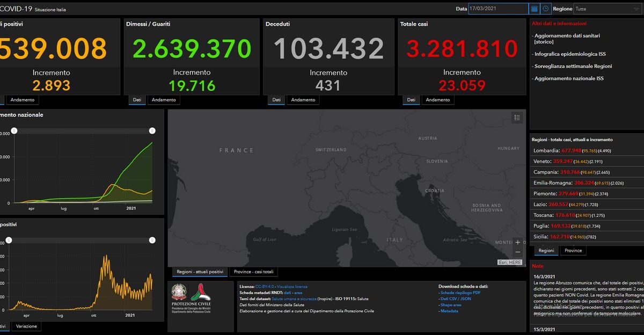Click the left handle of national trend slider
The width and height of the screenshot is (644, 335).
click(14, 130)
